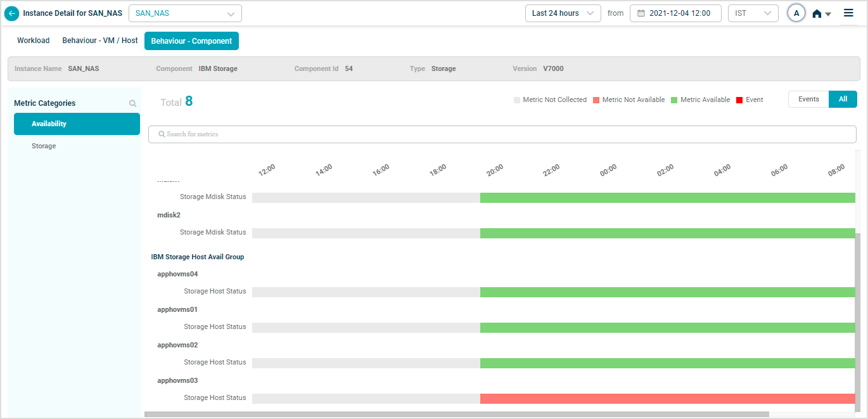Select the Storage metric category
Image resolution: width=868 pixels, height=419 pixels.
tap(44, 146)
